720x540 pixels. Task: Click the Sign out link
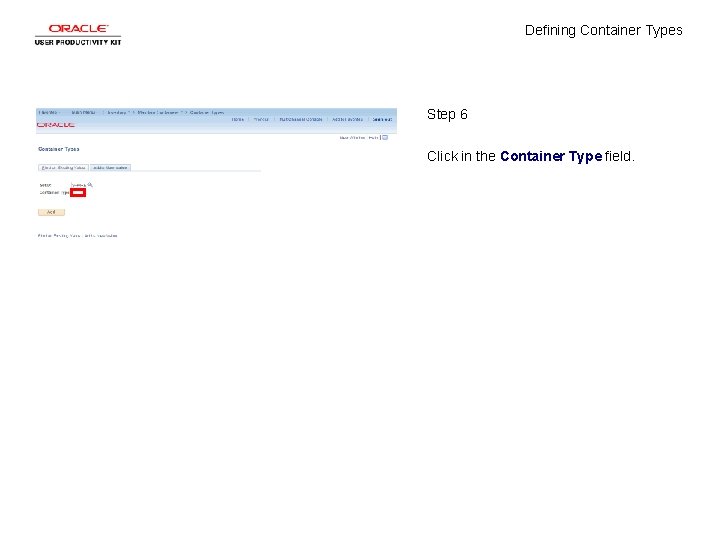click(x=382, y=119)
